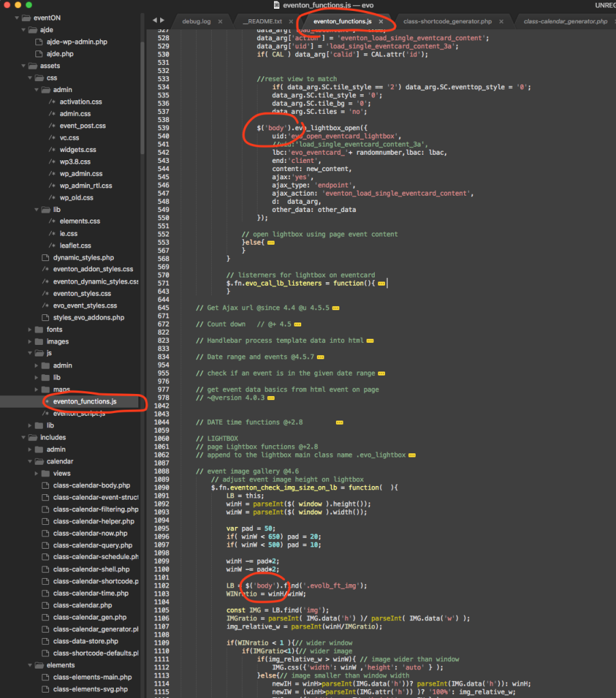Open class-calendar-query.php file
This screenshot has height=698, width=616.
pyautogui.click(x=93, y=546)
